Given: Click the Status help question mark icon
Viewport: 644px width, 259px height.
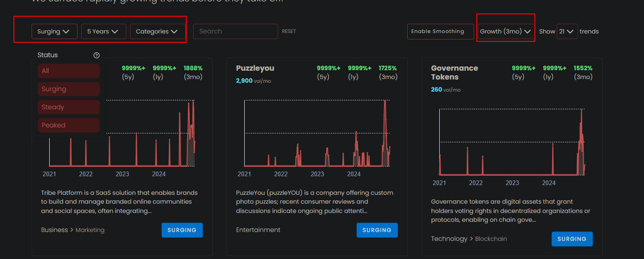Looking at the screenshot, I should [x=97, y=55].
